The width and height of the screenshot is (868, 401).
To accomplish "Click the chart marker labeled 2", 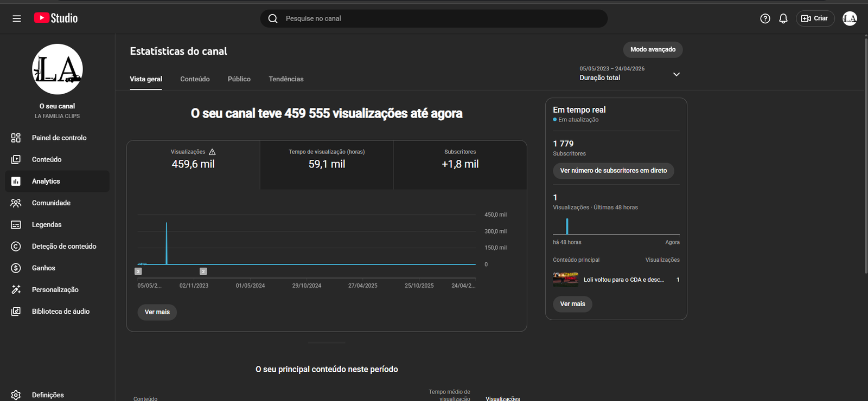I will pyautogui.click(x=203, y=271).
